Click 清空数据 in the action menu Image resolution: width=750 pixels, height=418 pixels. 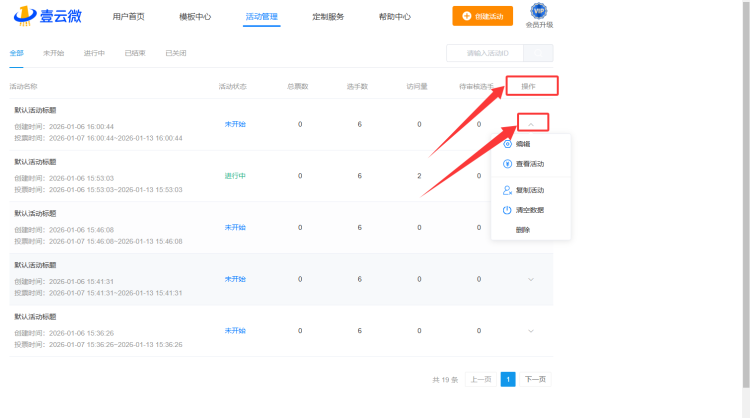coord(530,210)
